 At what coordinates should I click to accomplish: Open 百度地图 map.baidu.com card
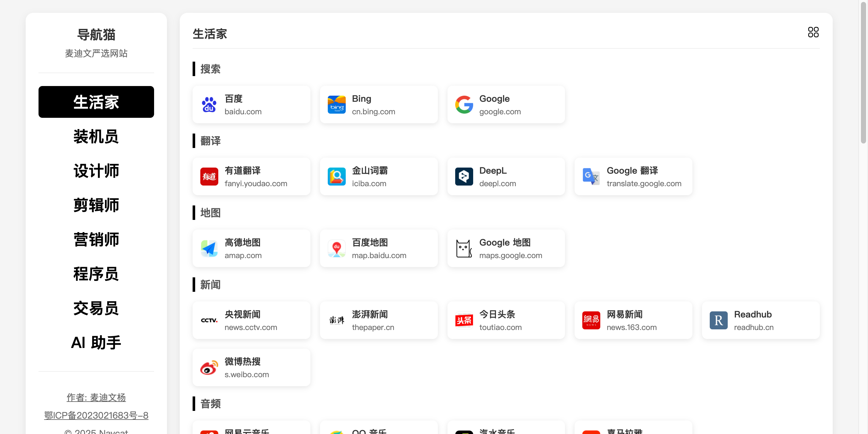point(378,248)
